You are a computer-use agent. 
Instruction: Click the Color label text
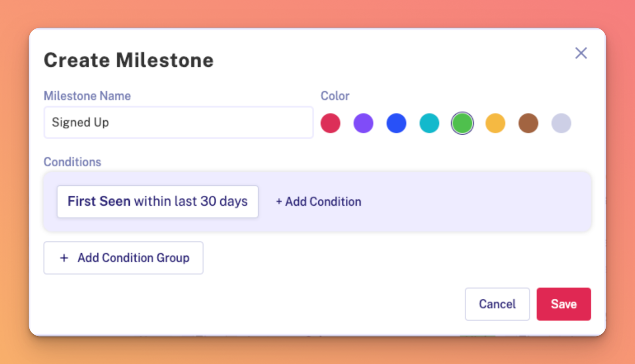(x=335, y=96)
